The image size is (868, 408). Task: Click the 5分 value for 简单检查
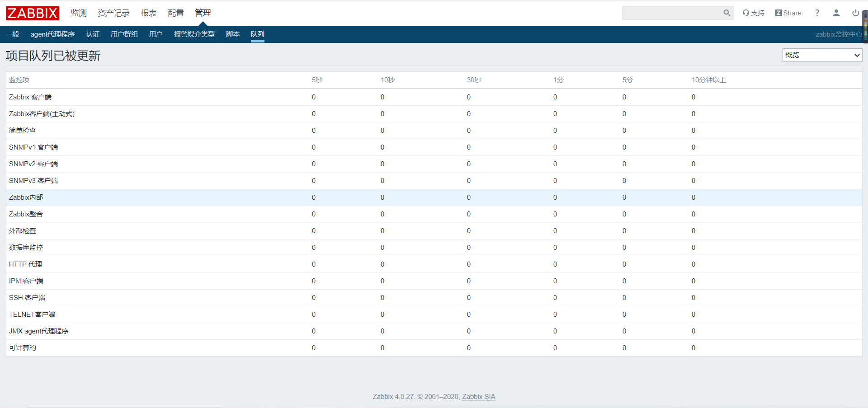click(x=624, y=131)
